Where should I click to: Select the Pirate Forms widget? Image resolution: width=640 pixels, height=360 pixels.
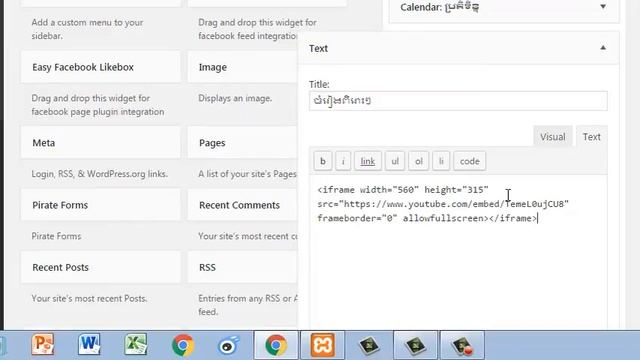100,205
